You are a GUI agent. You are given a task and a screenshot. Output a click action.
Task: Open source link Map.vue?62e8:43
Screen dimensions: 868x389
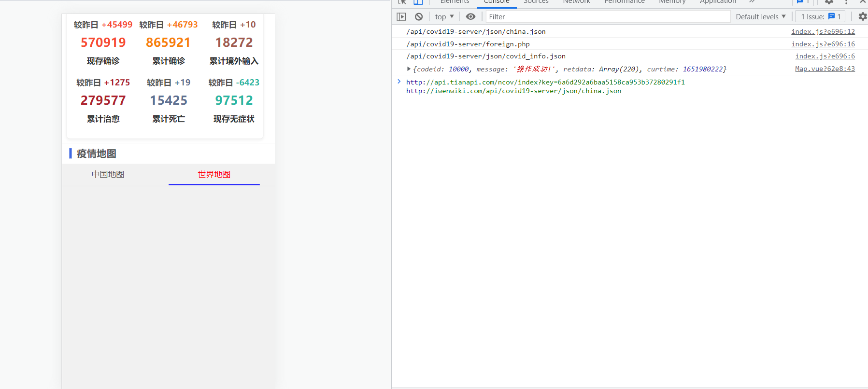(x=825, y=69)
